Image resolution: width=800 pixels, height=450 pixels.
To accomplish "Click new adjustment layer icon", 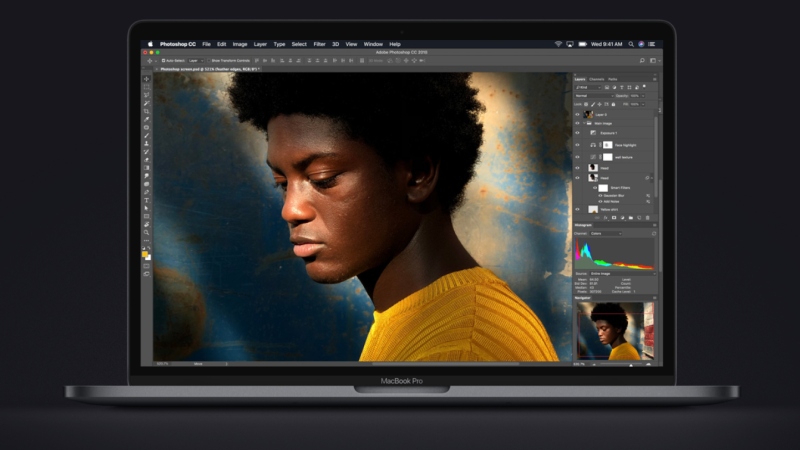I will [x=622, y=218].
